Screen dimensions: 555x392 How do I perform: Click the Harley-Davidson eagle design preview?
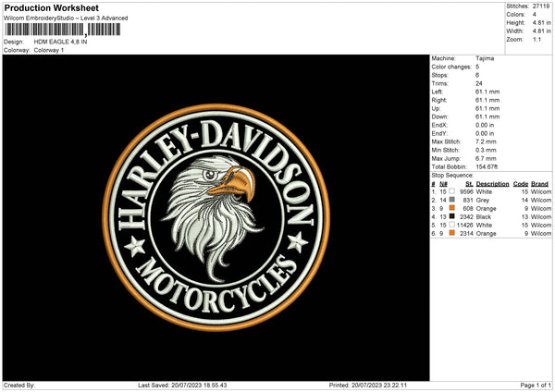coord(216,217)
